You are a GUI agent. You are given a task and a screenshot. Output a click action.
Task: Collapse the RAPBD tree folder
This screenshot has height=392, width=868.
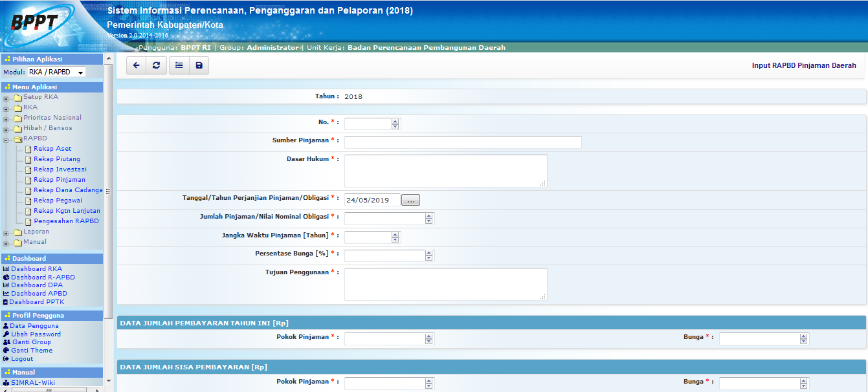[6, 139]
